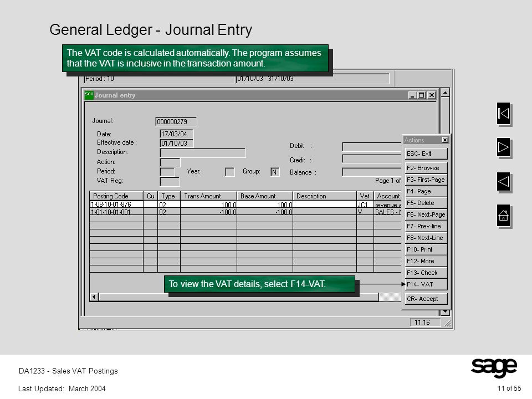This screenshot has width=532, height=399.
Task: Click F4- Page button
Action: point(426,191)
